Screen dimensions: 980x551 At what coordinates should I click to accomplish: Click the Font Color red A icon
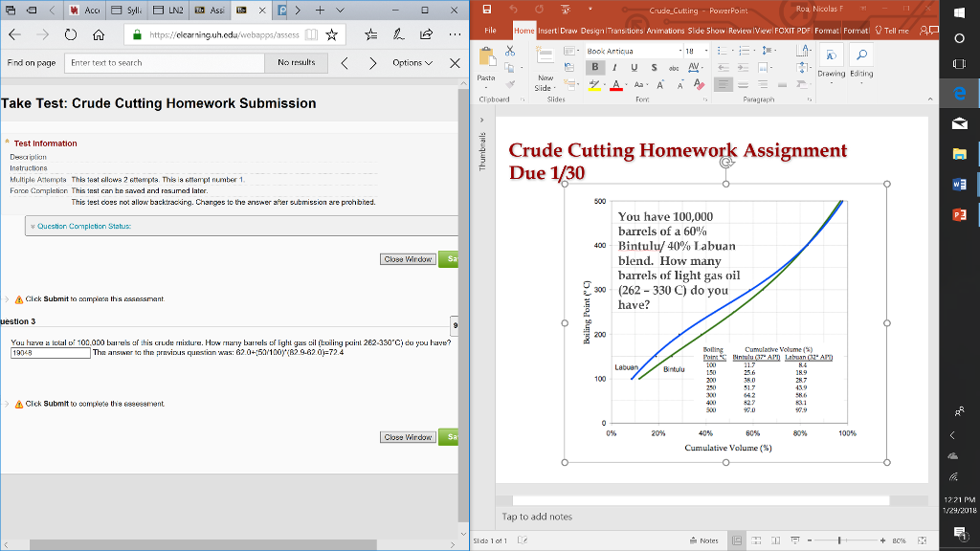pyautogui.click(x=616, y=85)
